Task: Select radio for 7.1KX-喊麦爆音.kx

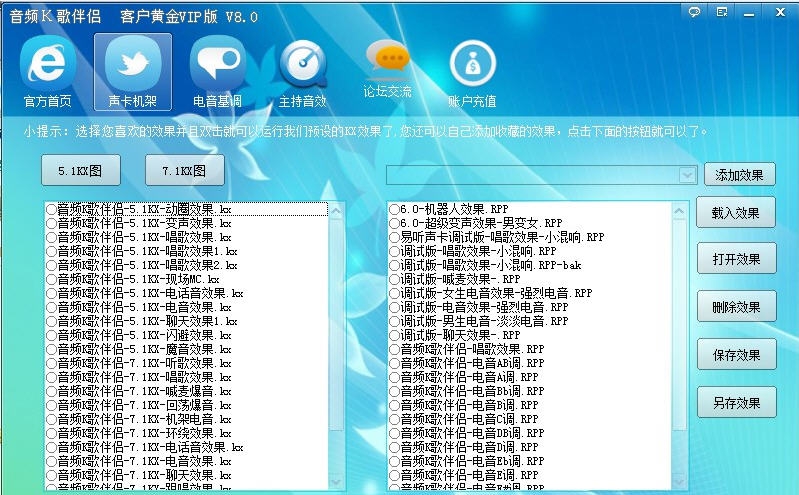Action: coord(51,392)
